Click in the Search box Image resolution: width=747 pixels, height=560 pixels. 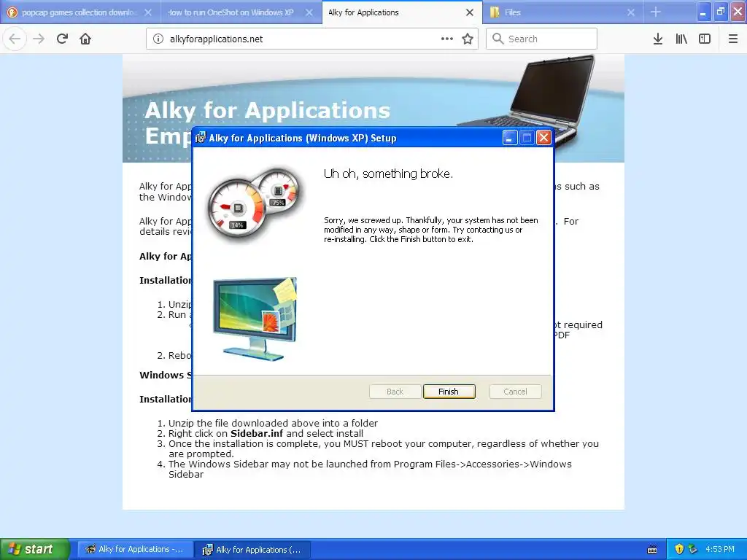(x=541, y=39)
